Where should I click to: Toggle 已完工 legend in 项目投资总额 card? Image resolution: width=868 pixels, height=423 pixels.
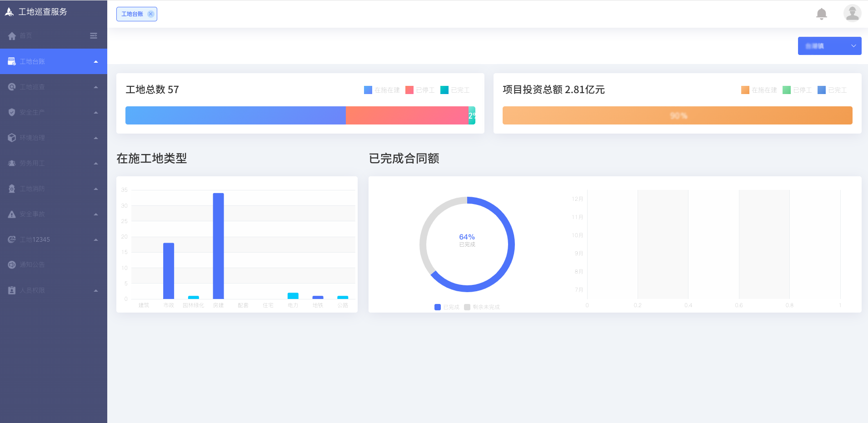pos(832,90)
